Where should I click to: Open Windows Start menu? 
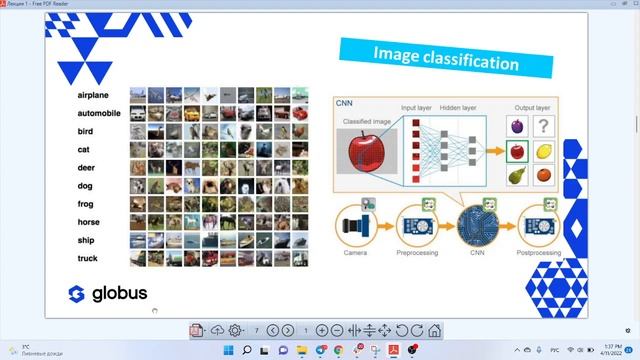click(229, 350)
